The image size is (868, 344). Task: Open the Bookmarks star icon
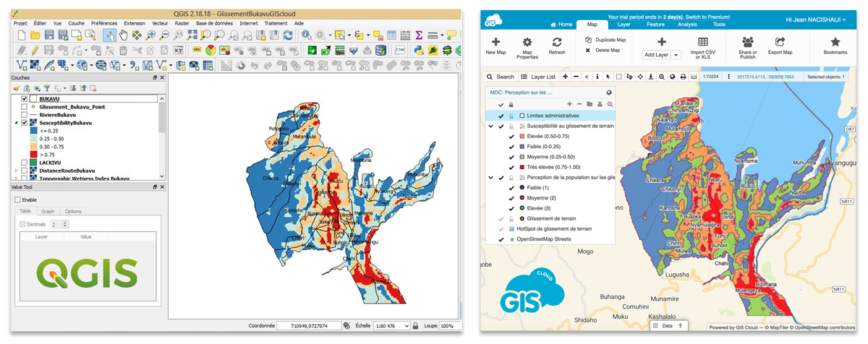point(835,43)
